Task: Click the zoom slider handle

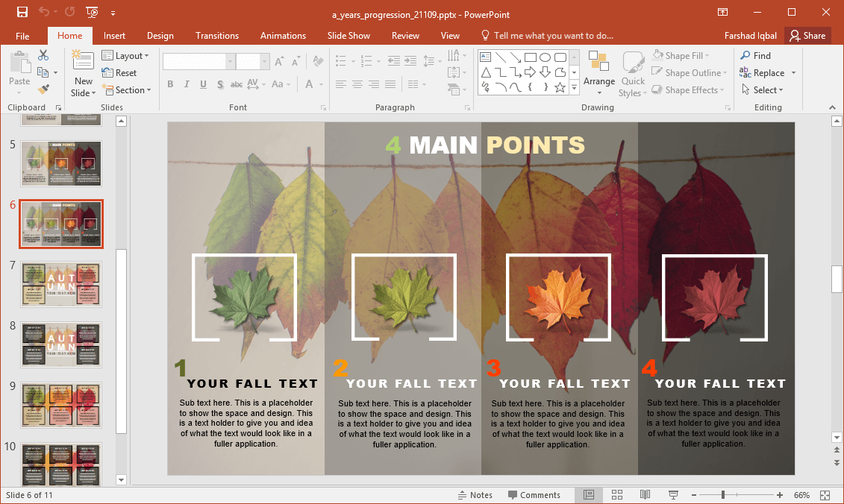Action: [722, 495]
